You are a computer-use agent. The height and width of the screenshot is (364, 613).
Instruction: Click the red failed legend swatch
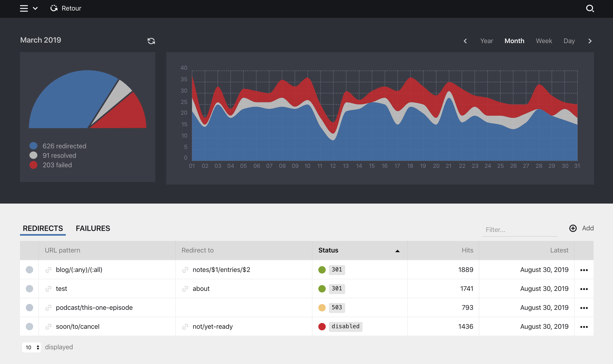33,165
